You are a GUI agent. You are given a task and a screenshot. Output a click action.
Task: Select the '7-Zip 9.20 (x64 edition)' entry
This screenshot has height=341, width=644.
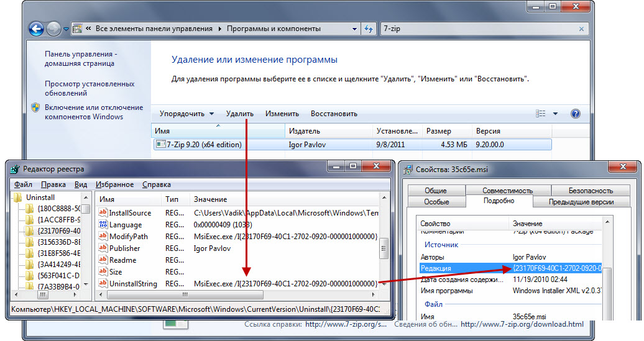353,145
